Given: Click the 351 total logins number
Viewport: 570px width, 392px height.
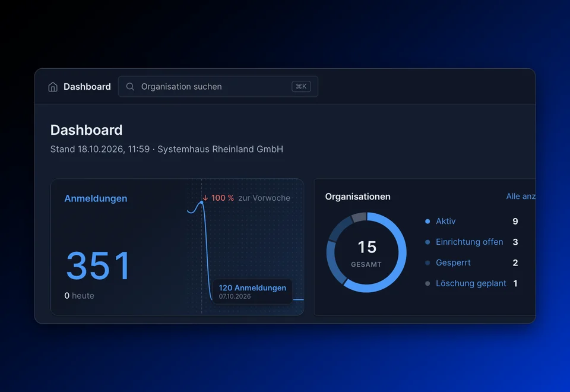Looking at the screenshot, I should 99,265.
